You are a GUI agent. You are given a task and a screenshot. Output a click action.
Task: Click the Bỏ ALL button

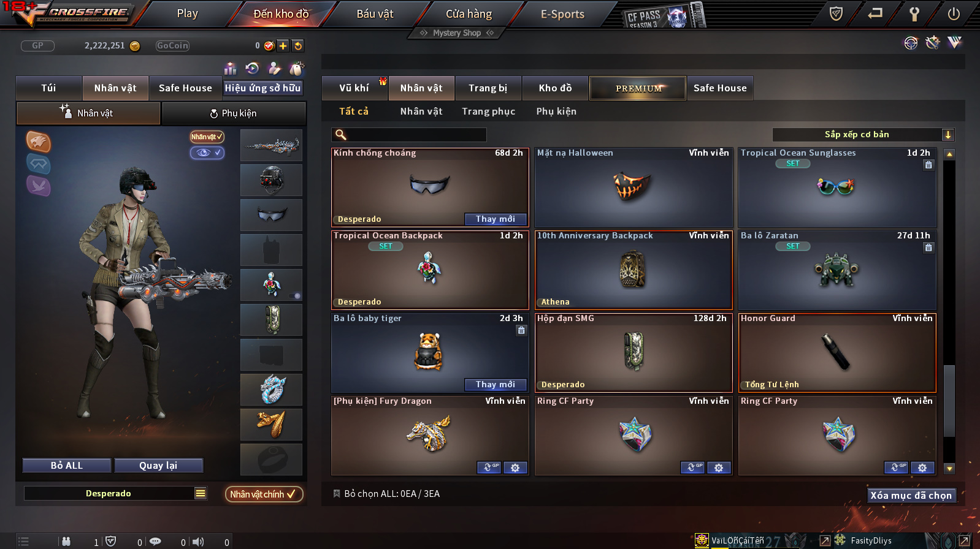click(x=67, y=466)
